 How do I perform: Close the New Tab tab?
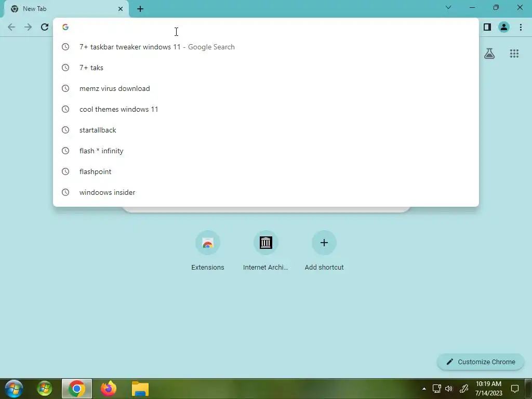[x=121, y=9]
